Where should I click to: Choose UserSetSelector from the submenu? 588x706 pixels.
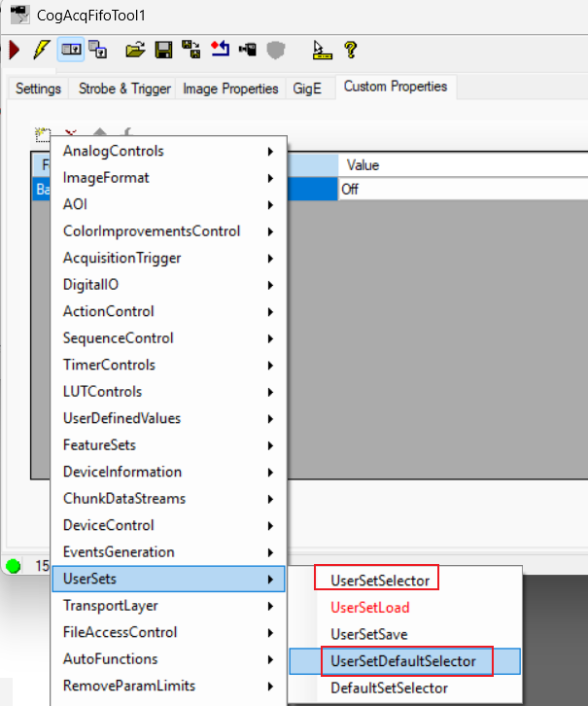pos(404,581)
